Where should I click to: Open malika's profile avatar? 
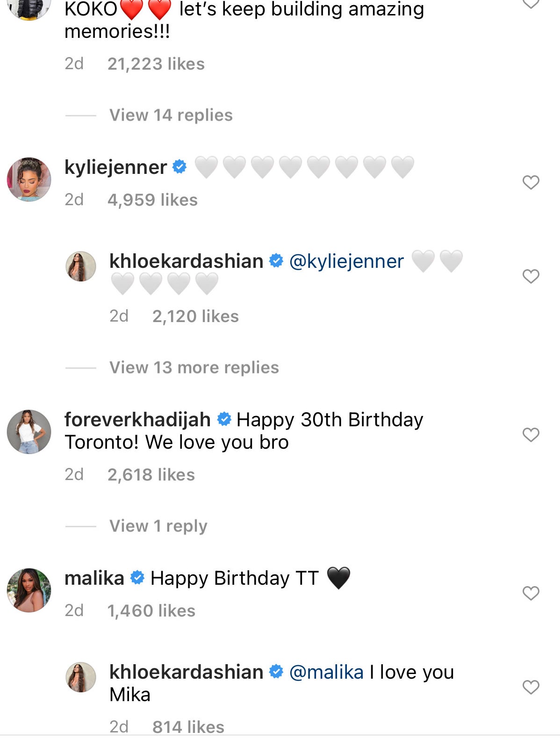29,590
